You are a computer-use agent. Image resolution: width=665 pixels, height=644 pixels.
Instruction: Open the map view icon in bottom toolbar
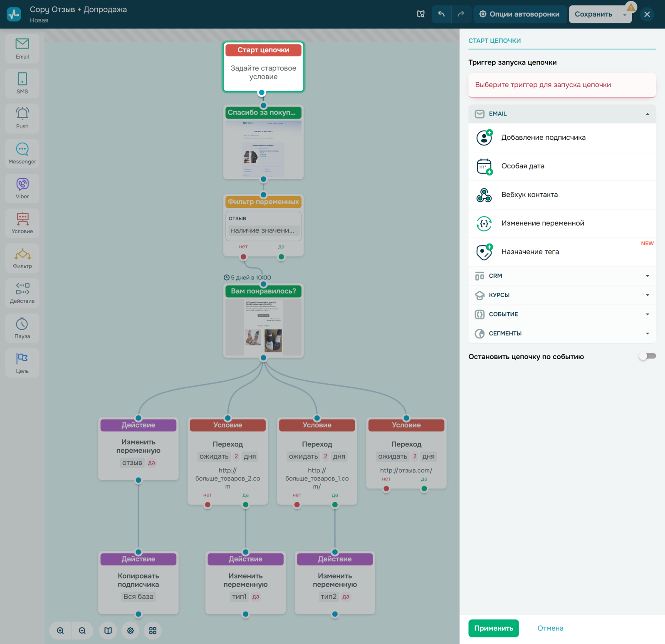pos(108,631)
